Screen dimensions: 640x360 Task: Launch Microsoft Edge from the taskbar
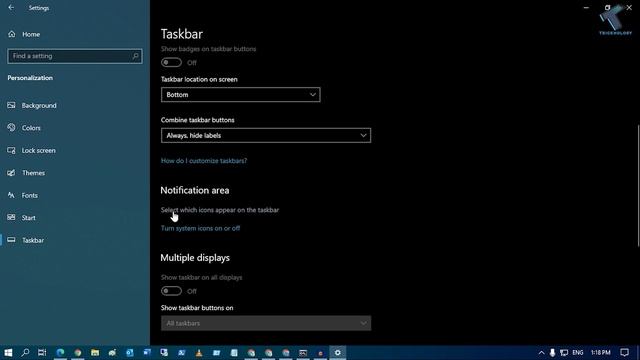click(x=60, y=353)
